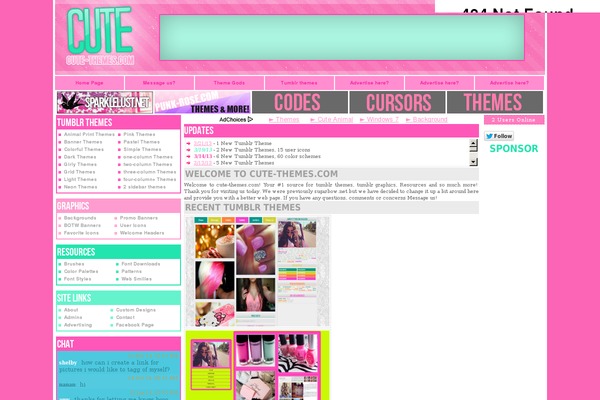Open the Home Page nav item
This screenshot has width=600, height=400.
pyautogui.click(x=90, y=83)
